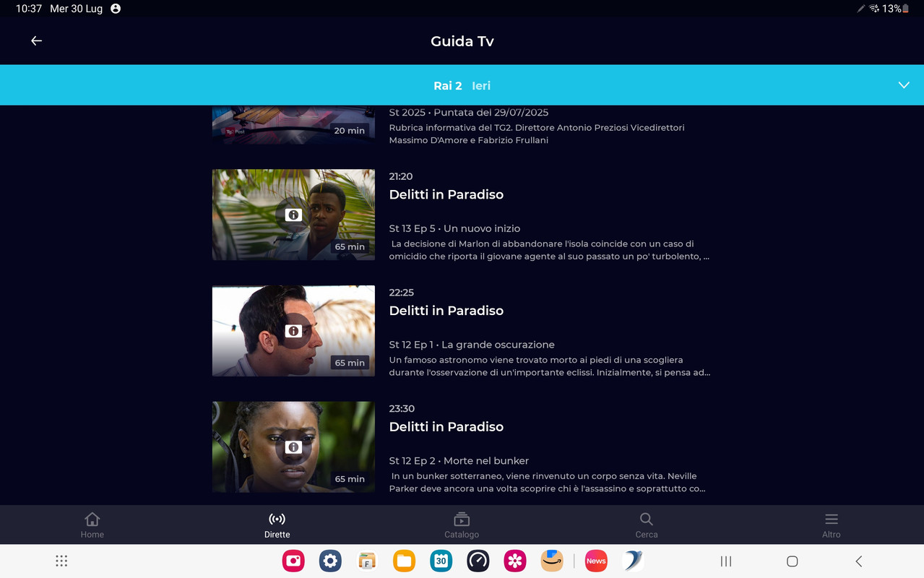Go back with the top-left arrow
924x578 pixels.
pos(36,41)
